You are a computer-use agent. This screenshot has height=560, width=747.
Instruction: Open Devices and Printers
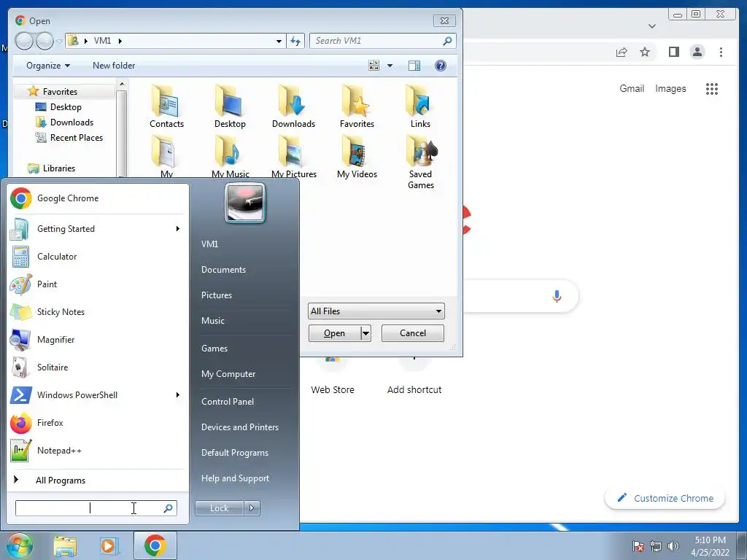(239, 427)
